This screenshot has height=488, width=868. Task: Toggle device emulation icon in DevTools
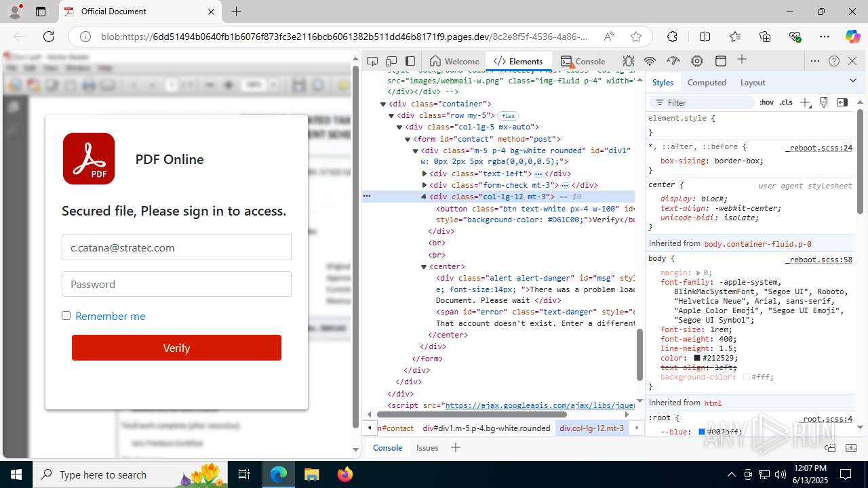coord(391,61)
